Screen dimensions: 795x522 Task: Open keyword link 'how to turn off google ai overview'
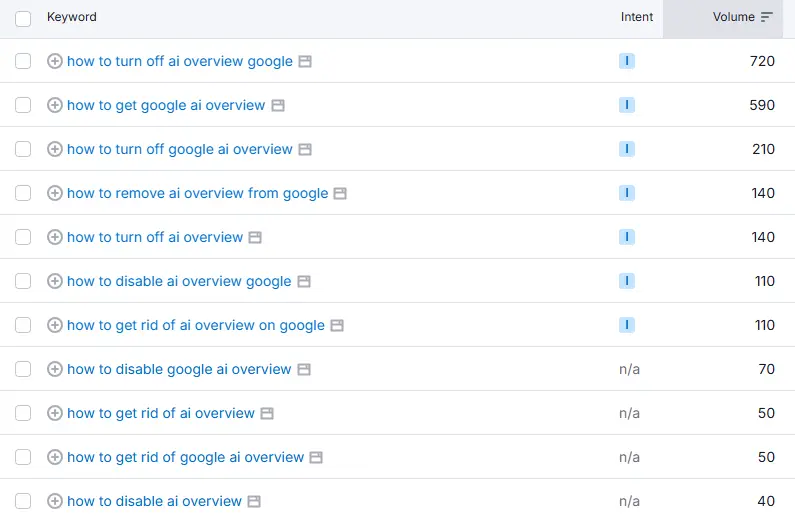coord(180,150)
